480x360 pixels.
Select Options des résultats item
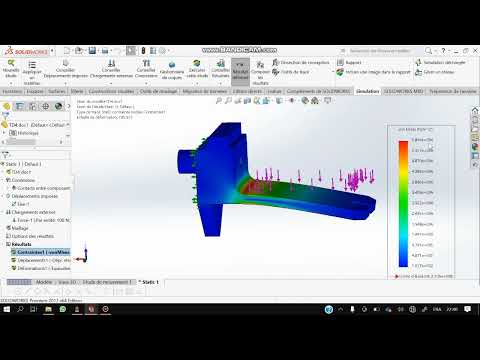pyautogui.click(x=30, y=236)
